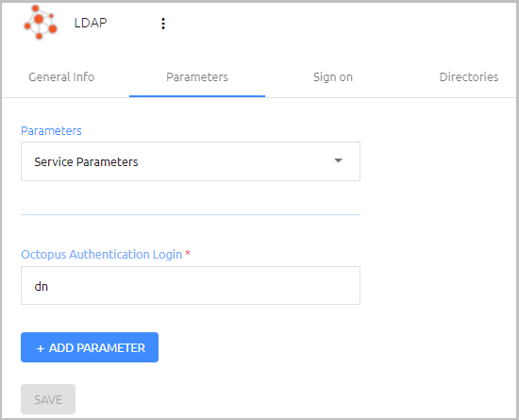Click the orange LDAP network logo
The width and height of the screenshot is (519, 420).
pos(40,22)
